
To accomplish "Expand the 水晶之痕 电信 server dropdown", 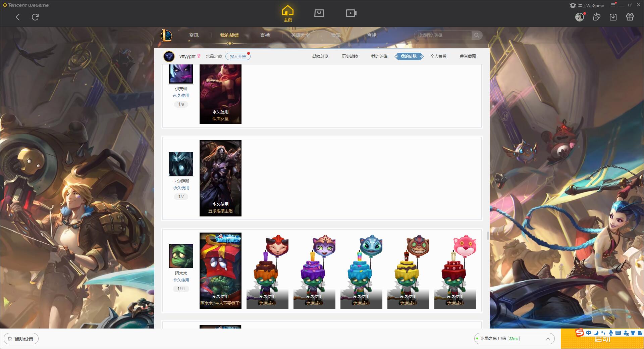I will (x=514, y=339).
